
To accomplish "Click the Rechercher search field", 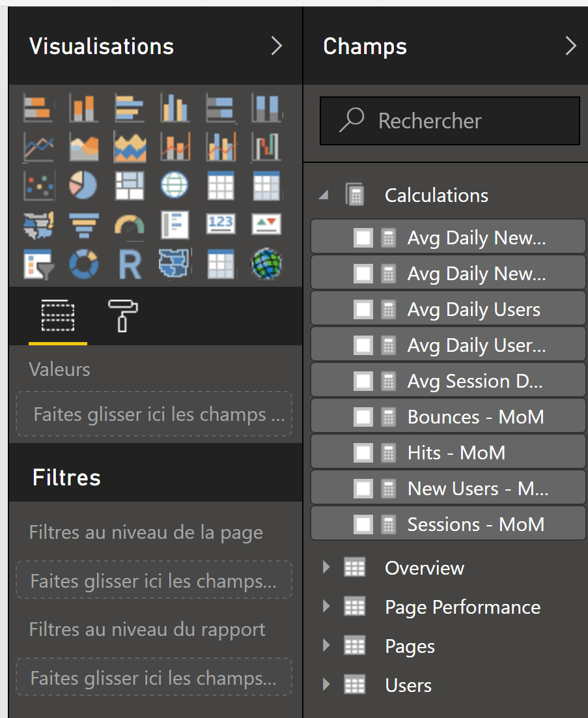I will [x=456, y=121].
